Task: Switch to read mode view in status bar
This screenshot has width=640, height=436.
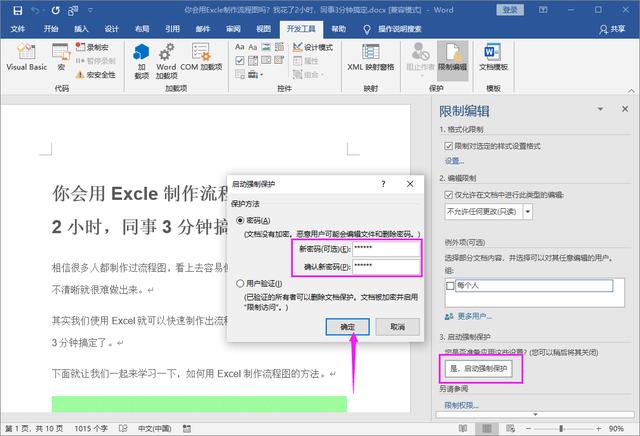Action: pos(463,428)
